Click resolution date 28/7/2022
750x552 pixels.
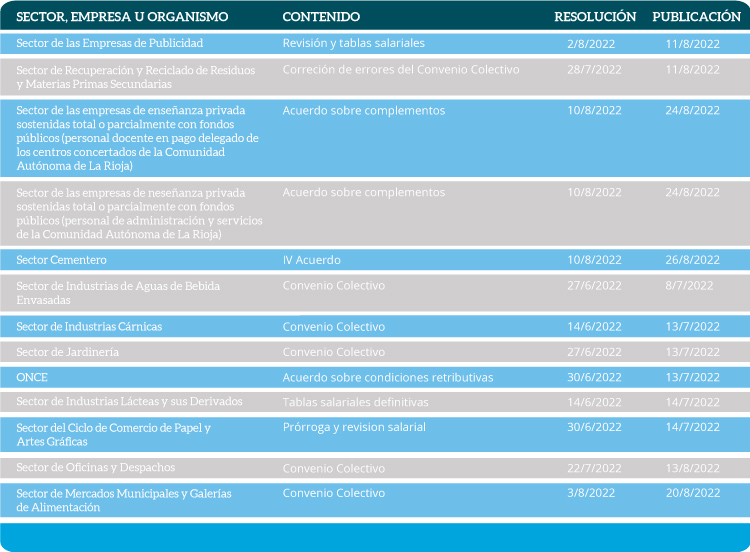pyautogui.click(x=594, y=69)
